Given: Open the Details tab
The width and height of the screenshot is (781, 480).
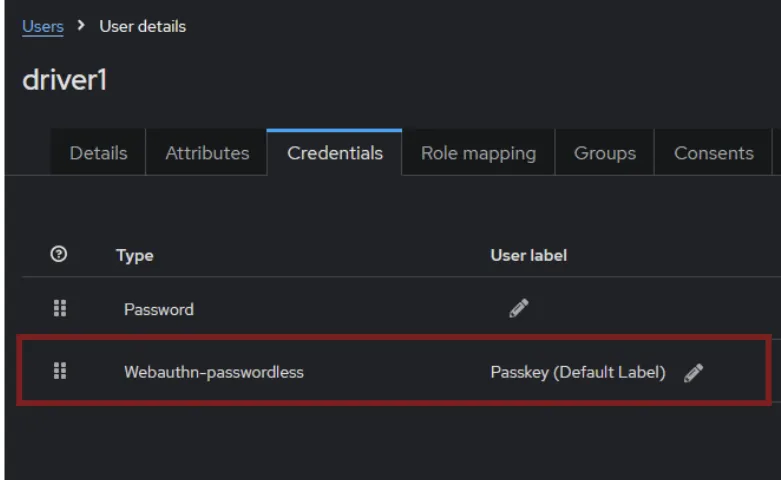Looking at the screenshot, I should tap(98, 153).
